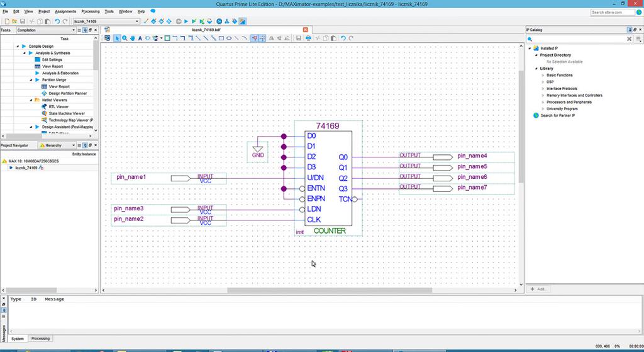Screen dimensions: 644x352
Task: Click the IP Catalog search field
Action: [579, 39]
